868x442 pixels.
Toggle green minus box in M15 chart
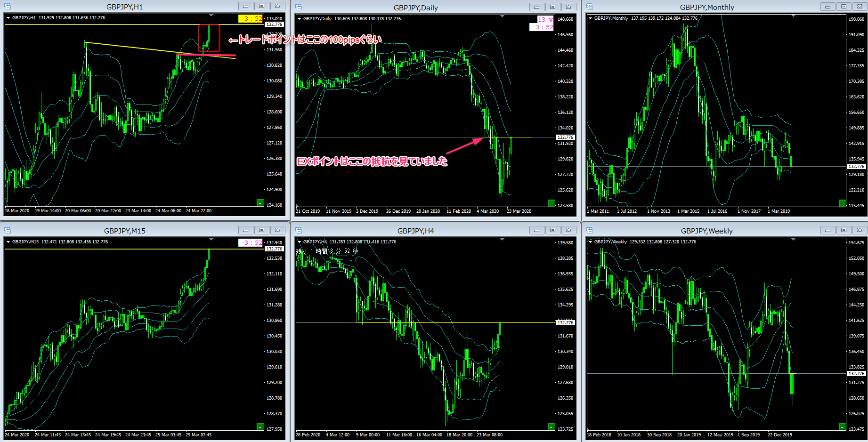coord(260,426)
